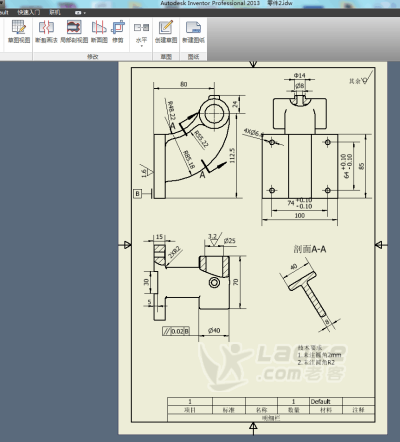The image size is (400, 442).
Task: Select the Ø40 diameter dimension
Action: point(214,330)
